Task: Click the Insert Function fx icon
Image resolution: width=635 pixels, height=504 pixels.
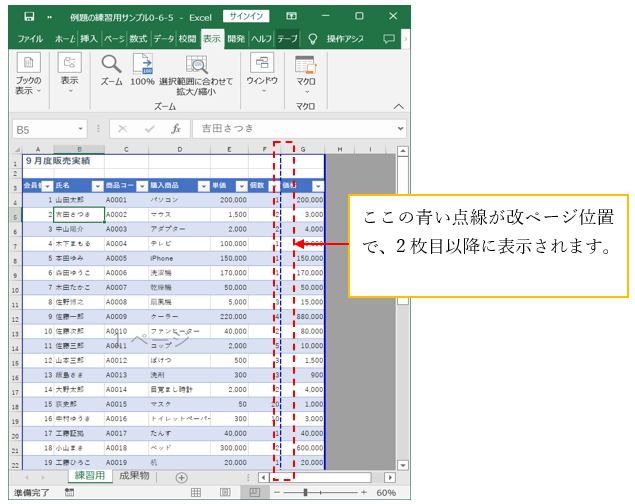Action: point(176,129)
